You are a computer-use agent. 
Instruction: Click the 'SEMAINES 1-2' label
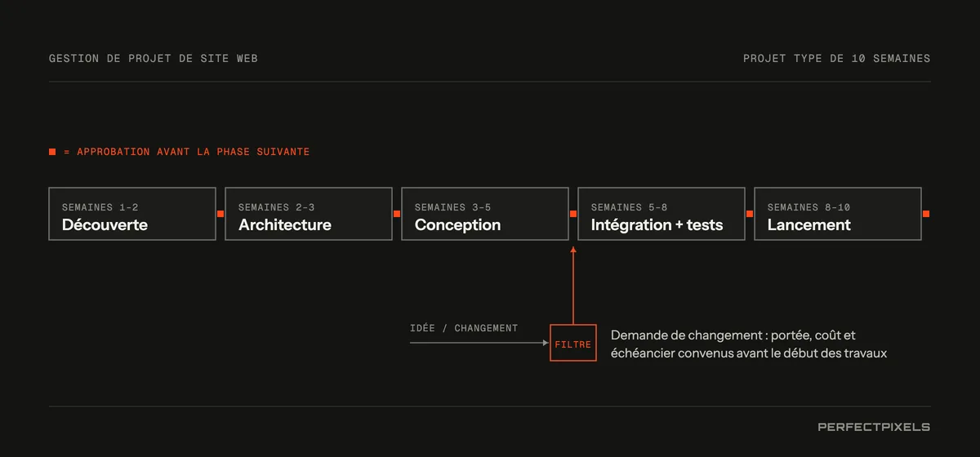[100, 207]
